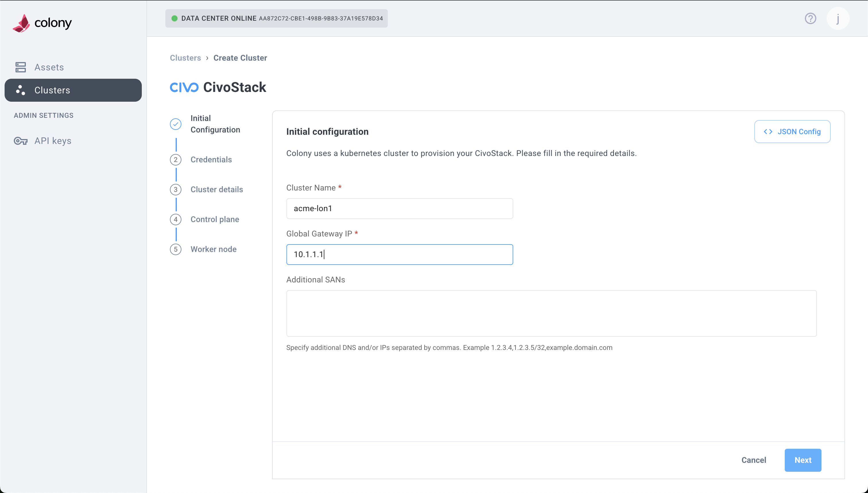Image resolution: width=868 pixels, height=493 pixels.
Task: Open the JSON Config editor
Action: 792,132
